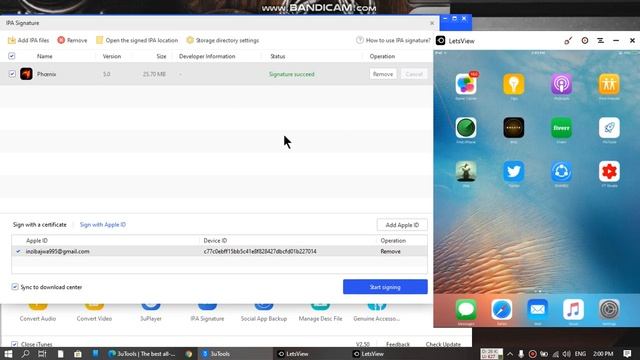Viewport: 640px width, 360px height.
Task: Switch to the 3uTools taskbar button
Action: coord(235,354)
